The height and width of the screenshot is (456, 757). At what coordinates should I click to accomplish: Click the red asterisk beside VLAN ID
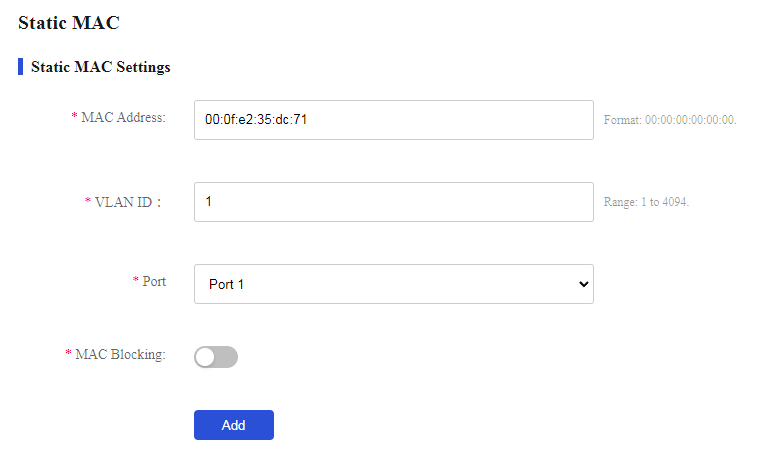point(88,200)
